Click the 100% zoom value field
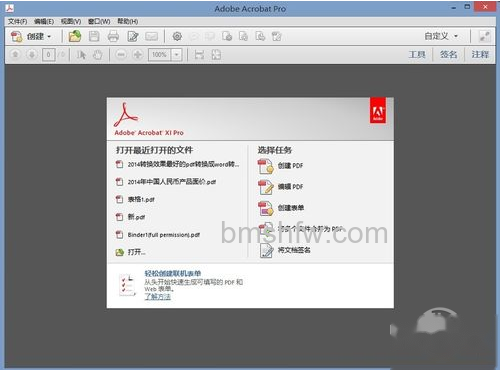The height and width of the screenshot is (370, 500). pos(160,55)
